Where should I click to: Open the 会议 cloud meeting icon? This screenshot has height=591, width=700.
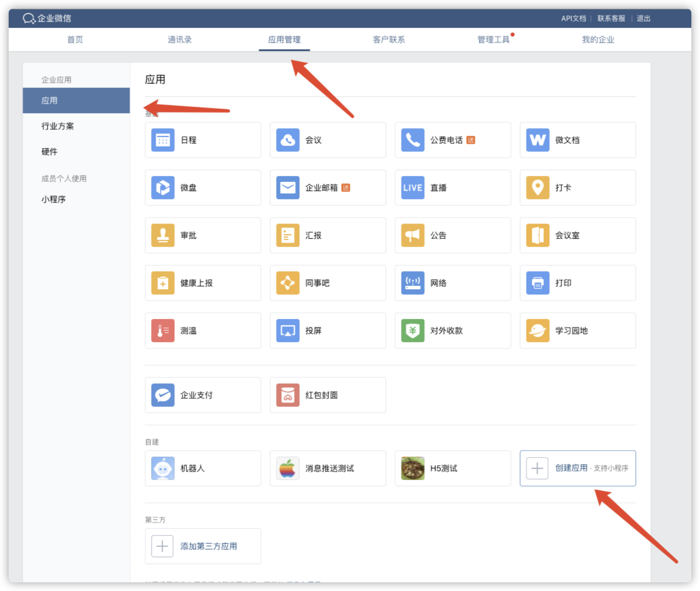pyautogui.click(x=288, y=140)
